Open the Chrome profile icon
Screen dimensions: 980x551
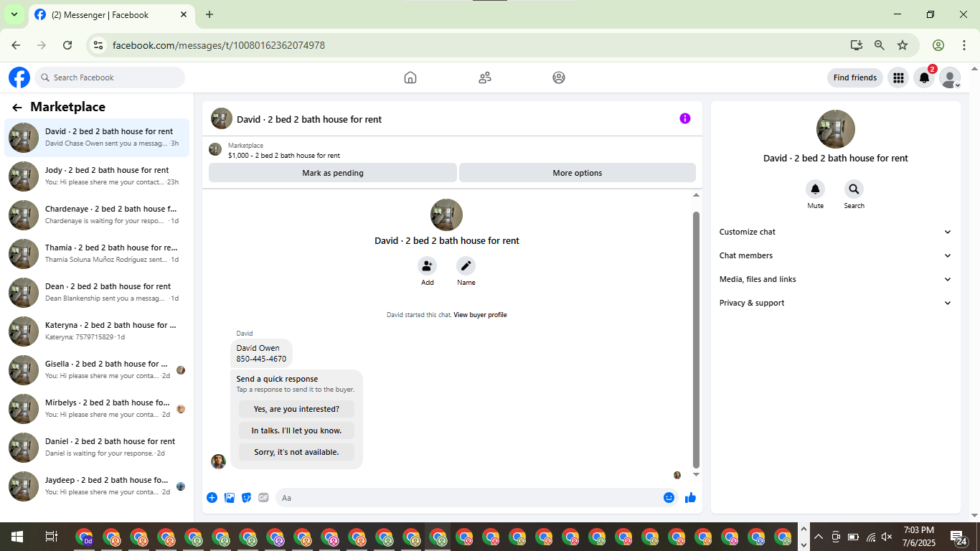[938, 45]
